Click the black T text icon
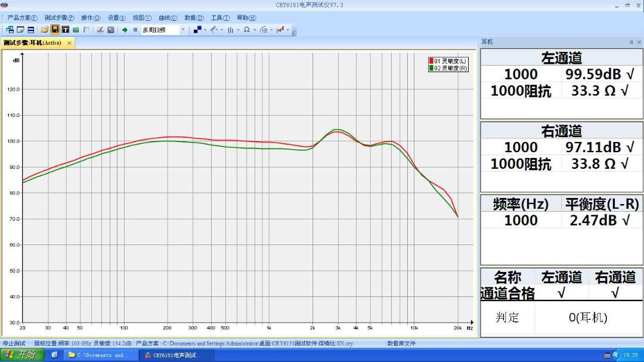 (x=65, y=30)
